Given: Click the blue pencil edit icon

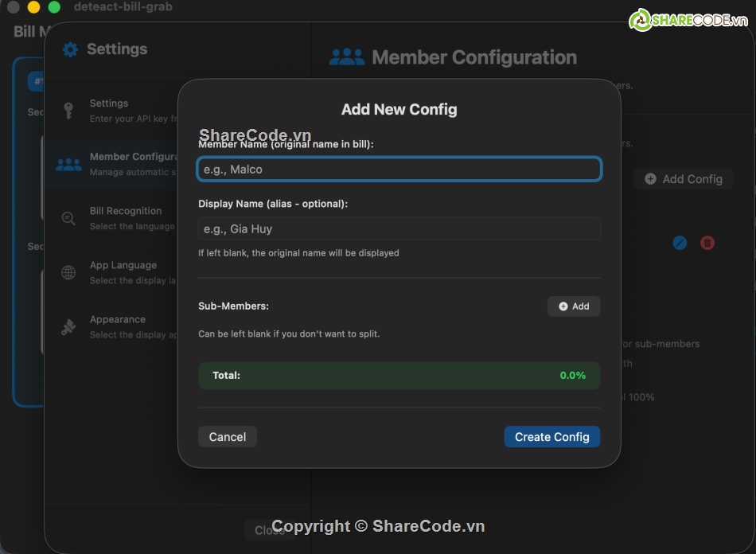Looking at the screenshot, I should point(680,243).
